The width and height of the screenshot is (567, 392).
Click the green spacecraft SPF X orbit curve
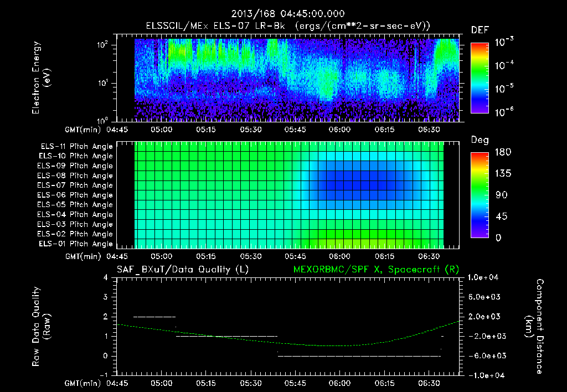287,342
